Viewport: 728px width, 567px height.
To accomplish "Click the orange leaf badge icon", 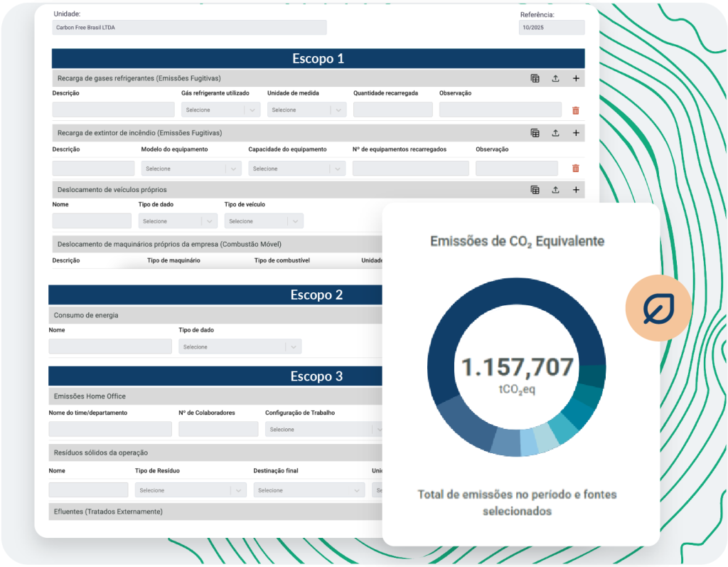I will (658, 308).
